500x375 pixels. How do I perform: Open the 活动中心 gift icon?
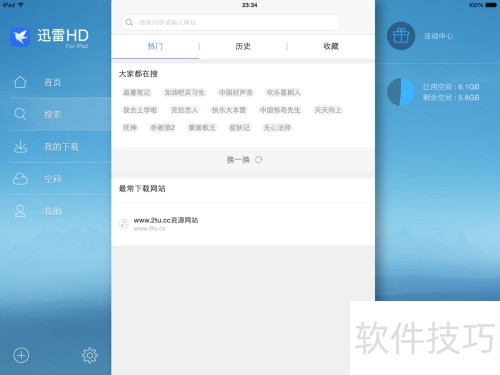tap(401, 36)
